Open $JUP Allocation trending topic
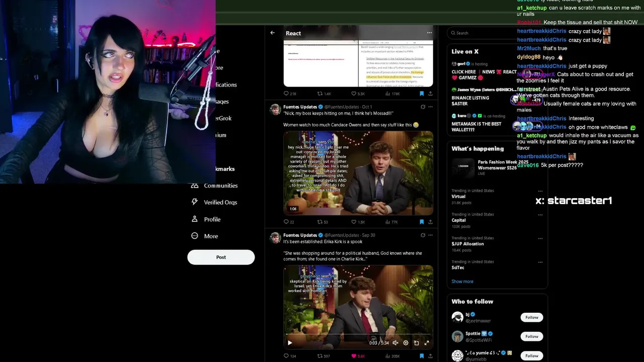The width and height of the screenshot is (644, 362). [x=467, y=244]
